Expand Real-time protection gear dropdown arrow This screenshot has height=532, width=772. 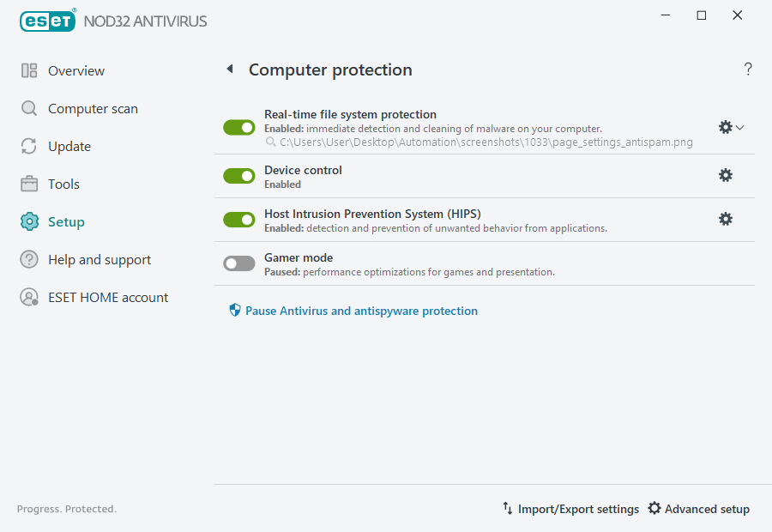tap(740, 127)
